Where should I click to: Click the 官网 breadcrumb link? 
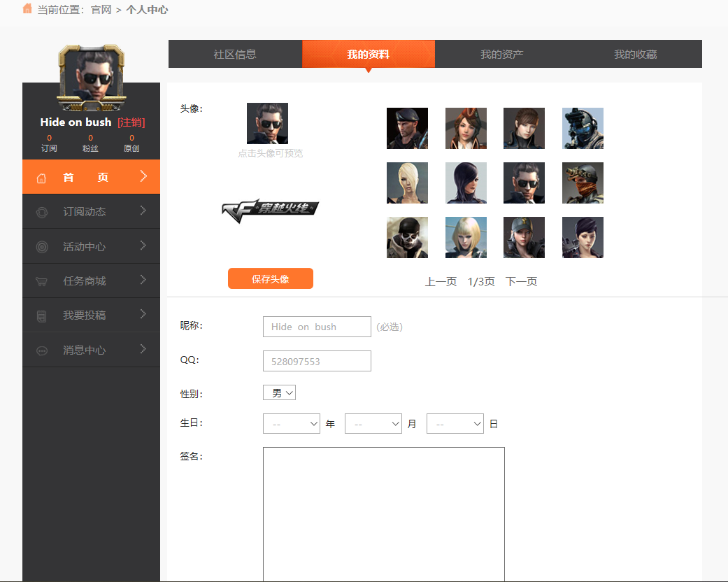pos(101,10)
